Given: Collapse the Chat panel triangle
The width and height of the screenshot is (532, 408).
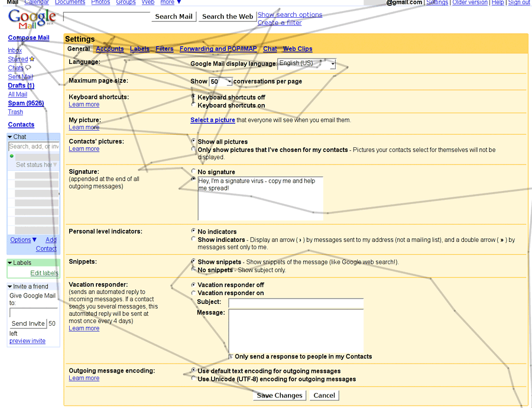Looking at the screenshot, I should click(x=10, y=137).
